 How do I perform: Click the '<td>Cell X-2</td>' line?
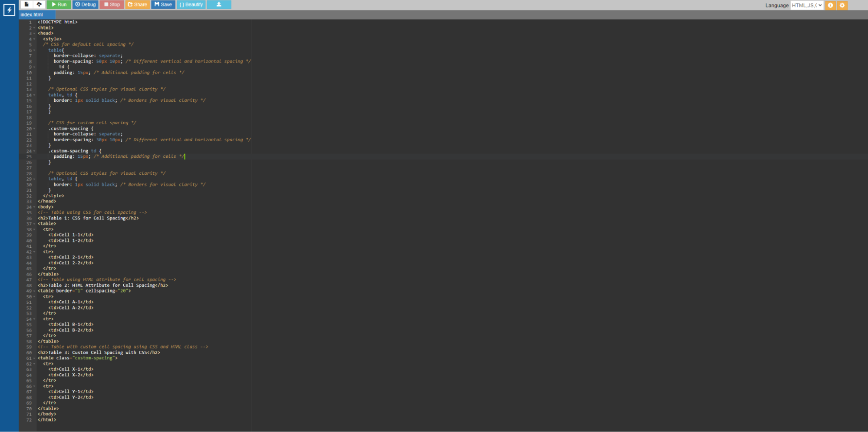pos(71,375)
